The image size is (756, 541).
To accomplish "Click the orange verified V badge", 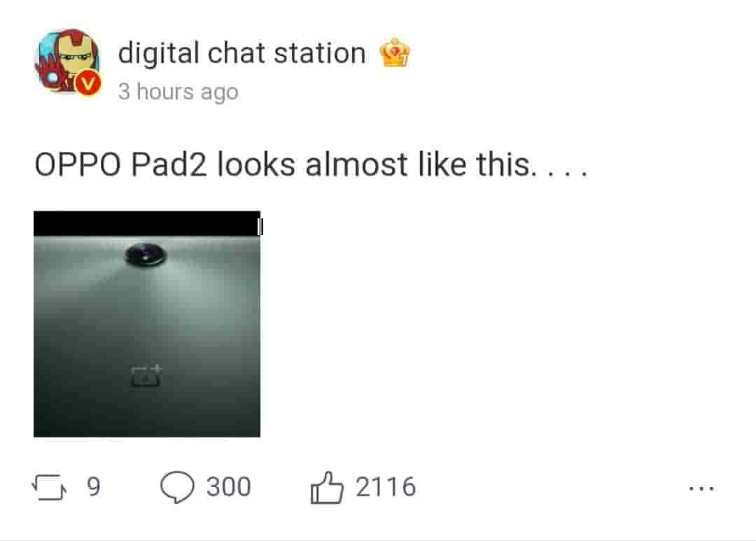I will pos(87,83).
